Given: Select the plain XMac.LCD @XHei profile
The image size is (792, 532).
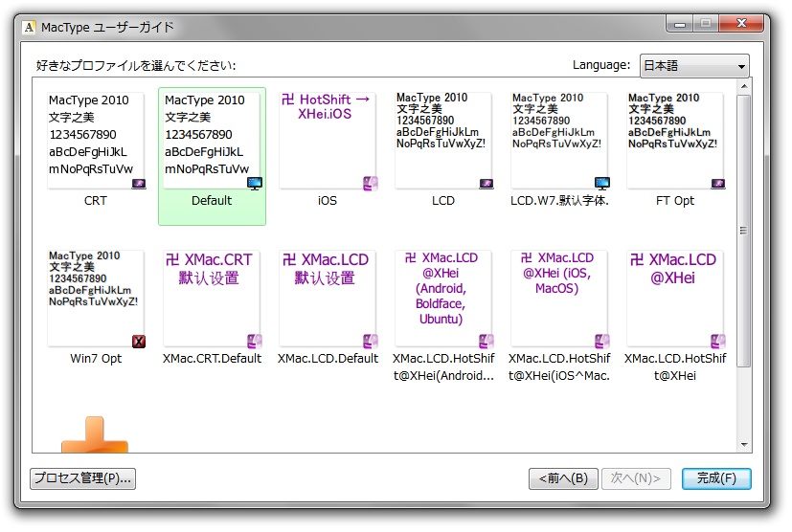Looking at the screenshot, I should coord(675,299).
